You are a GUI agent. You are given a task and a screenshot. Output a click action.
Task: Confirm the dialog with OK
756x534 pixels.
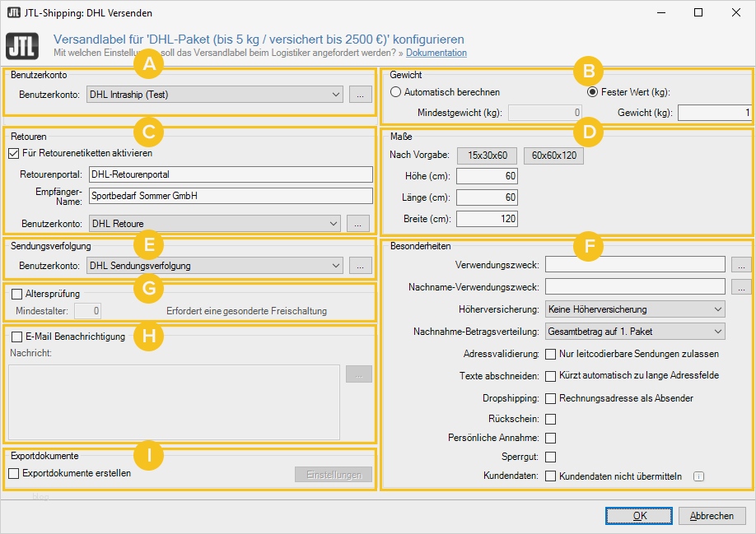point(639,516)
